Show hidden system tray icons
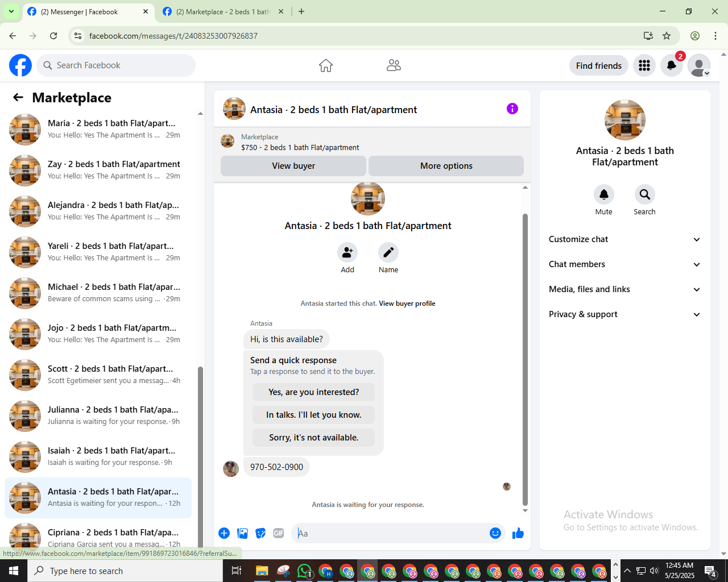This screenshot has width=728, height=582. (627, 571)
